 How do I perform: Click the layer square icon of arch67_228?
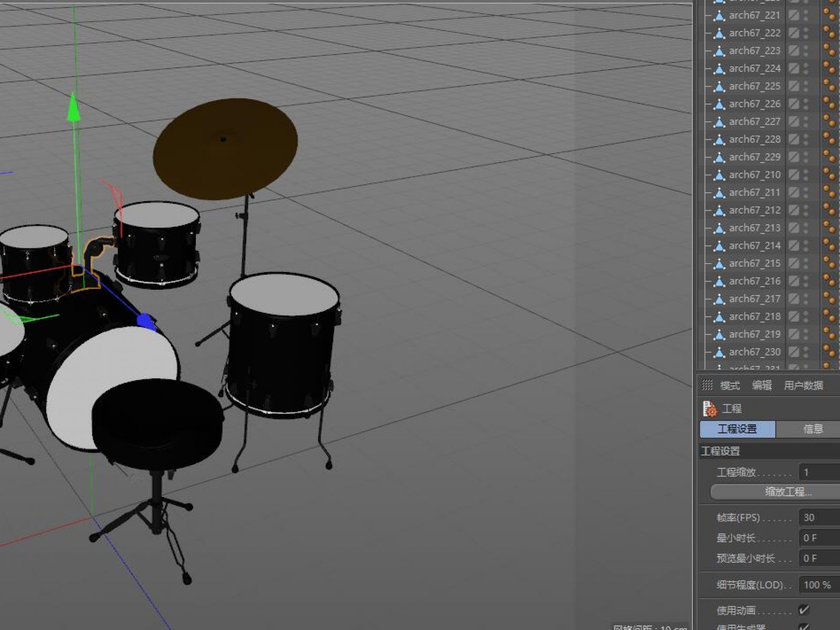pyautogui.click(x=794, y=139)
